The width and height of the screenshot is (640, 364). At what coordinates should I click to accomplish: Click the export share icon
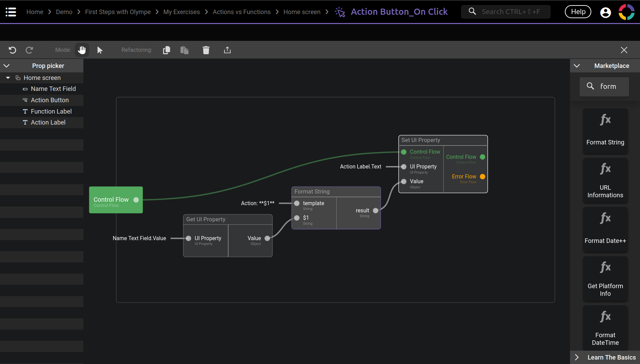pos(227,50)
